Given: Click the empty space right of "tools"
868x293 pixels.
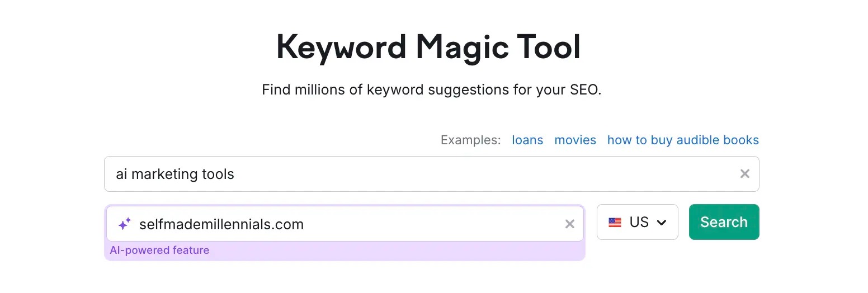Looking at the screenshot, I should point(481,174).
